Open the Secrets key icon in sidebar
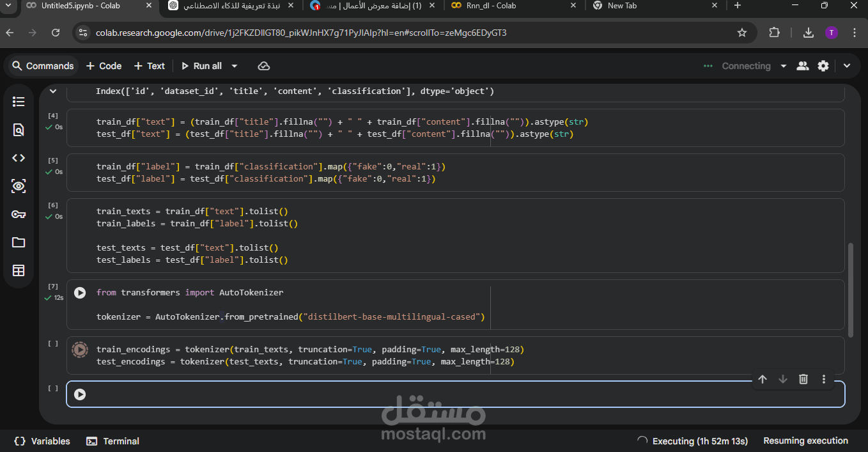This screenshot has height=452, width=868. click(x=19, y=214)
